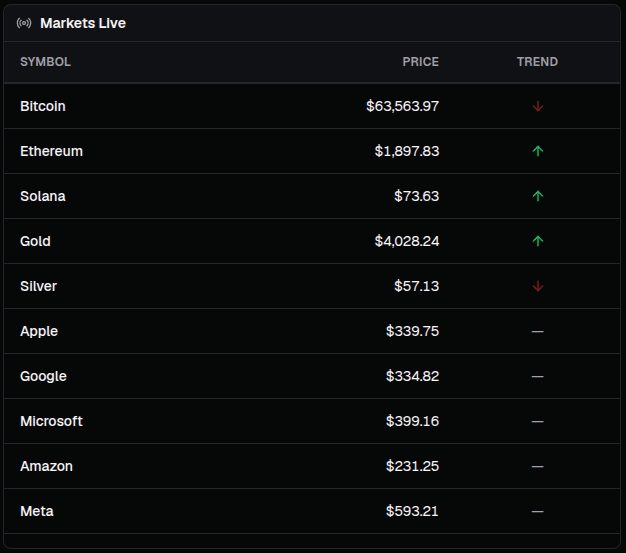Click Meta's flat trend dash icon
The width and height of the screenshot is (626, 553).
[537, 511]
